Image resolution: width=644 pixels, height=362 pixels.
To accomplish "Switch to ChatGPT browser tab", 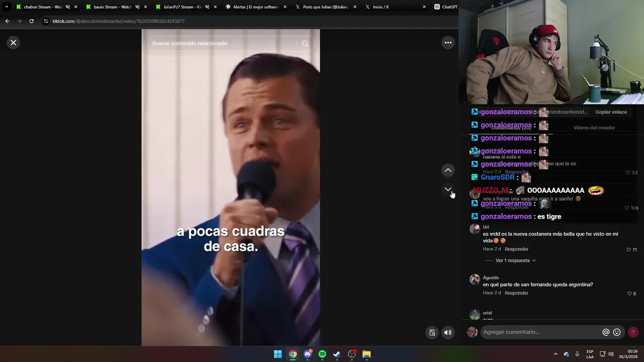I will [445, 7].
